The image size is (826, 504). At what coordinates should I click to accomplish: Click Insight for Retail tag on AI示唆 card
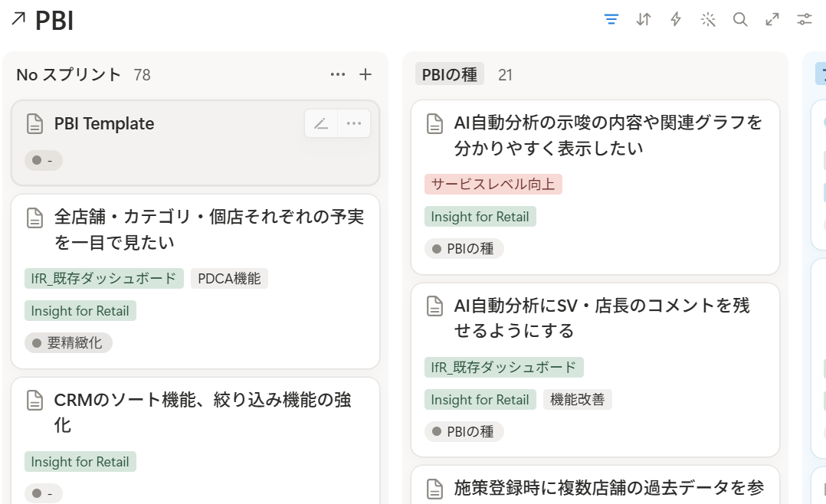(x=480, y=217)
